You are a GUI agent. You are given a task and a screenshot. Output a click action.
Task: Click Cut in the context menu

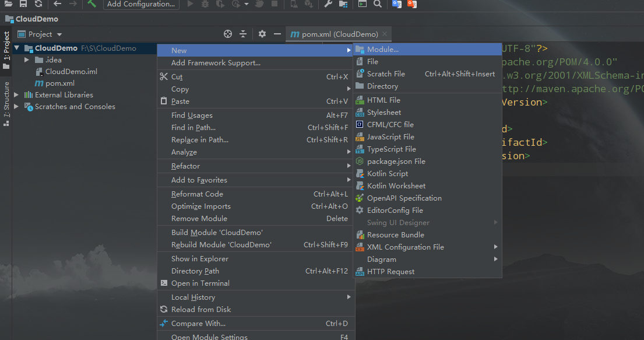pos(255,77)
